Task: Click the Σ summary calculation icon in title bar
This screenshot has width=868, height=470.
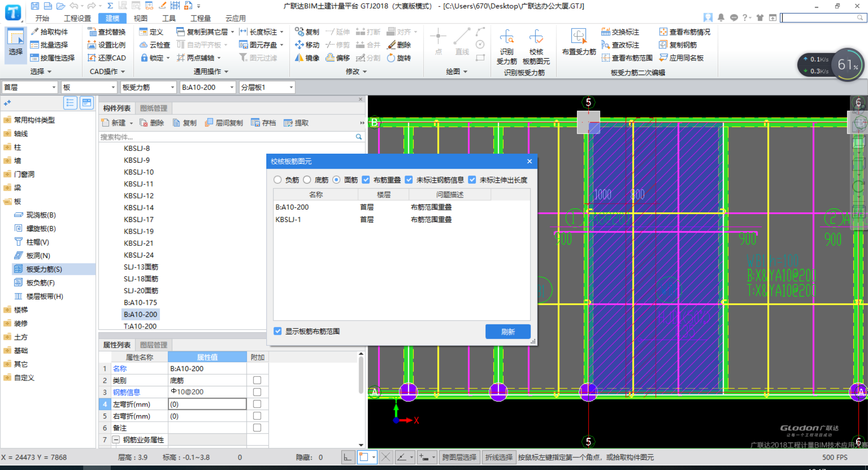Action: point(110,6)
